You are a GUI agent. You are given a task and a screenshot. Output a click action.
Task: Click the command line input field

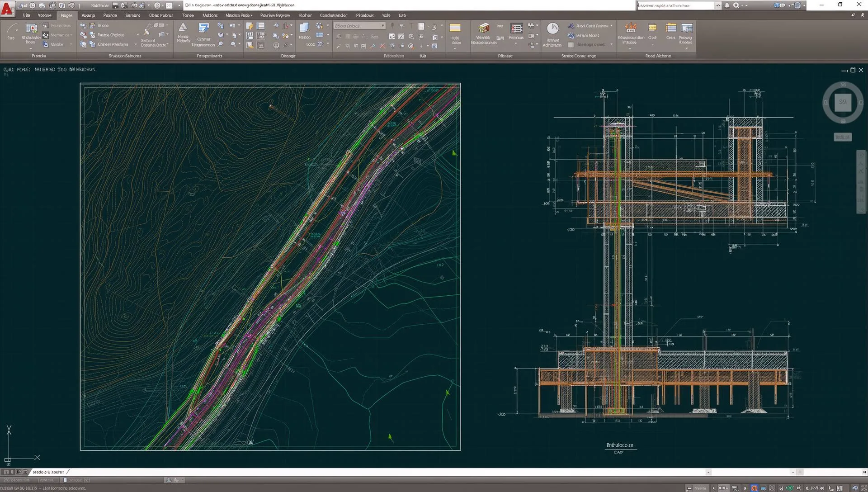(389, 472)
